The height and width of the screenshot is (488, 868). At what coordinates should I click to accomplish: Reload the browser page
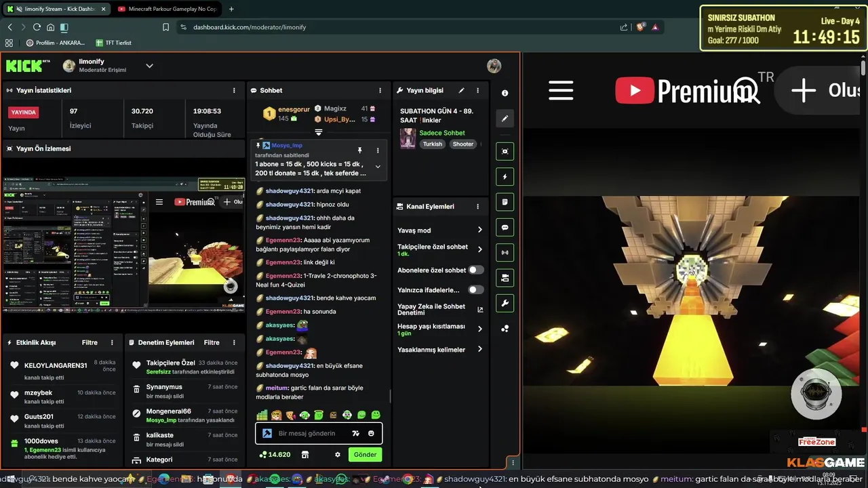(x=37, y=27)
